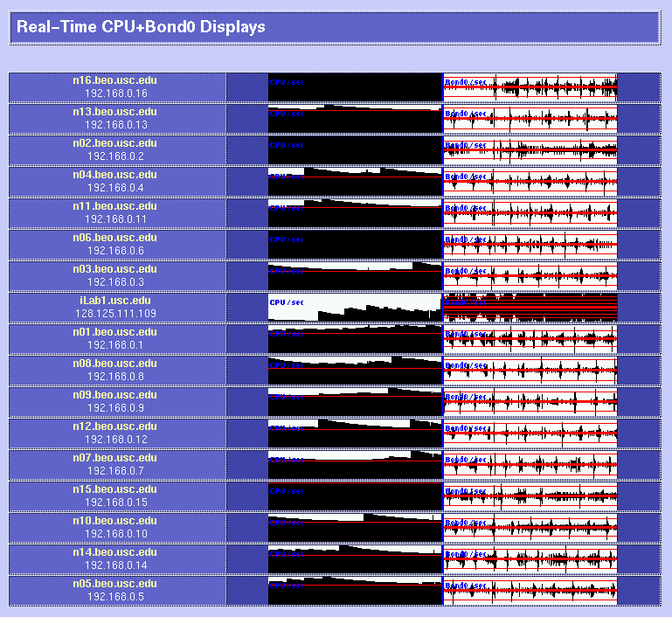Select the iLab1.usc.edu host label
672x617 pixels.
click(x=115, y=301)
